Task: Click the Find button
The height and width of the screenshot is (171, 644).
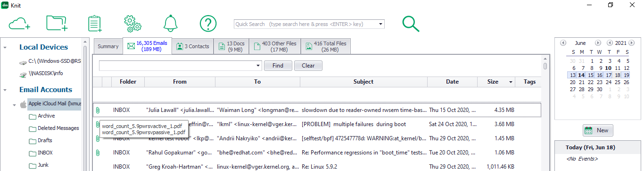Action: click(278, 66)
